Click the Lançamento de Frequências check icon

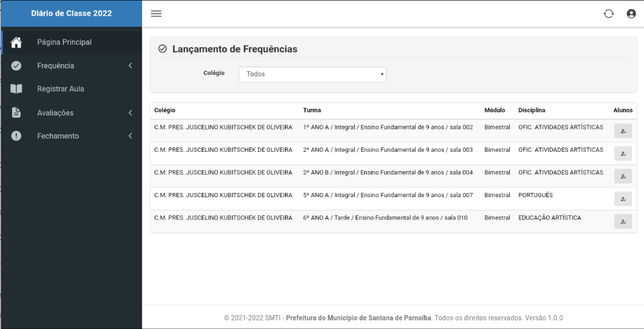[163, 49]
